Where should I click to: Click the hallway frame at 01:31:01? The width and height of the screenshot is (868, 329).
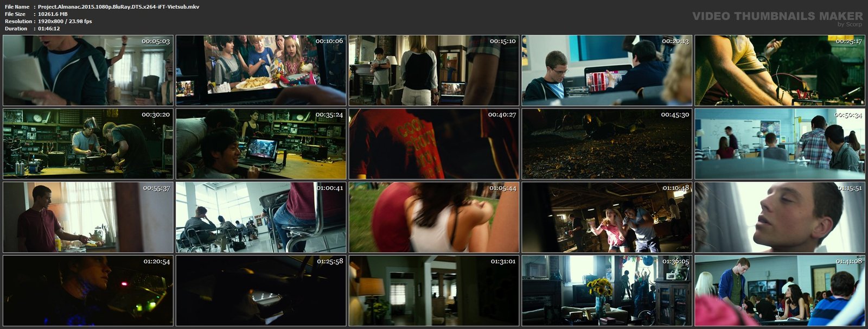point(434,290)
